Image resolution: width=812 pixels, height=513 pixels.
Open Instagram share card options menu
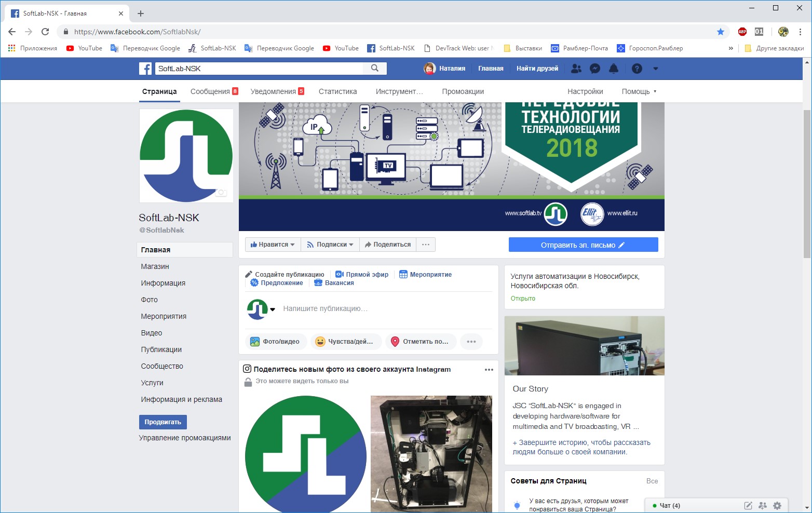[x=489, y=370]
